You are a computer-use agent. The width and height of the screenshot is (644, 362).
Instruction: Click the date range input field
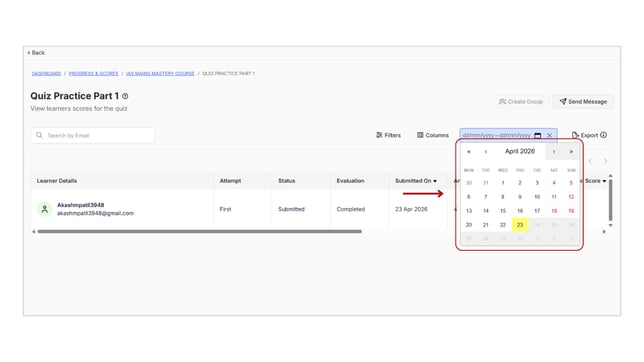pos(508,135)
